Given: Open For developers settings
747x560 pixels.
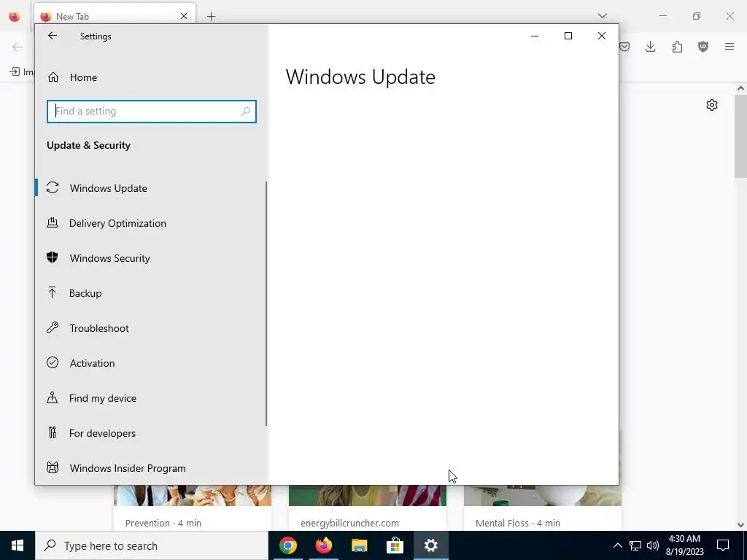Looking at the screenshot, I should click(x=150, y=433).
